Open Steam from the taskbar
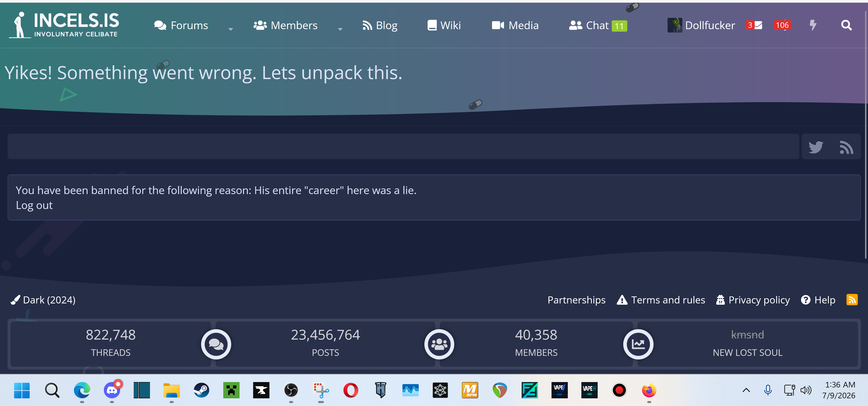The width and height of the screenshot is (868, 406). [202, 390]
